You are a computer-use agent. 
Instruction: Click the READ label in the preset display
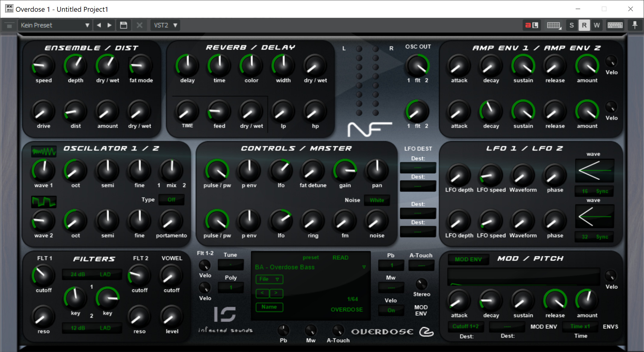(340, 258)
